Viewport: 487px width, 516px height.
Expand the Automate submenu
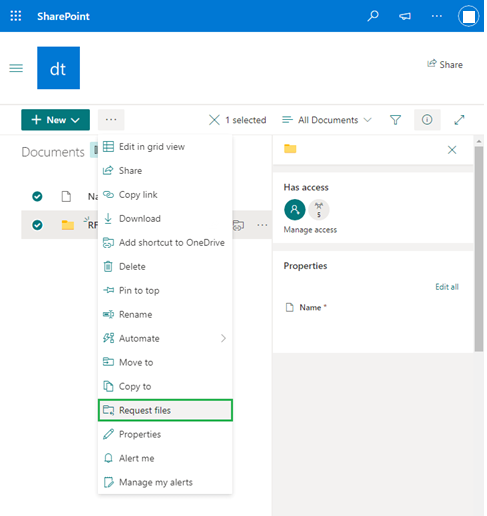click(x=165, y=338)
